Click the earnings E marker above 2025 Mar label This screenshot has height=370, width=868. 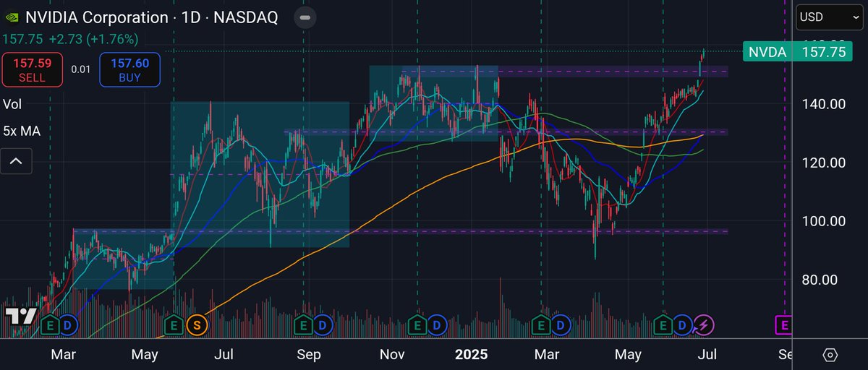pos(540,326)
